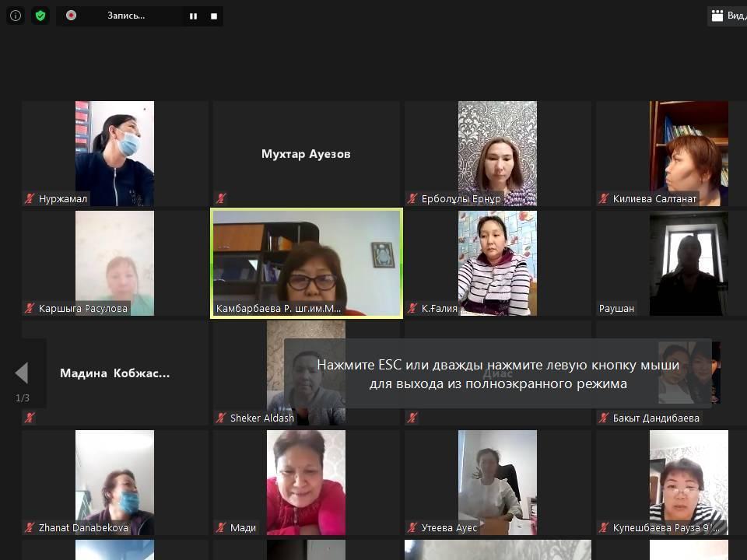Click the Запись recording status label
Screen dimensions: 747x560
pos(125,16)
